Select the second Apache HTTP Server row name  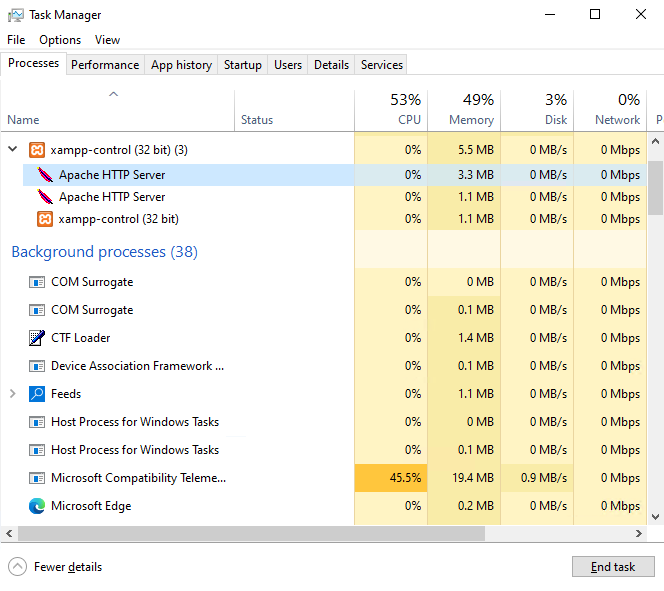(112, 197)
